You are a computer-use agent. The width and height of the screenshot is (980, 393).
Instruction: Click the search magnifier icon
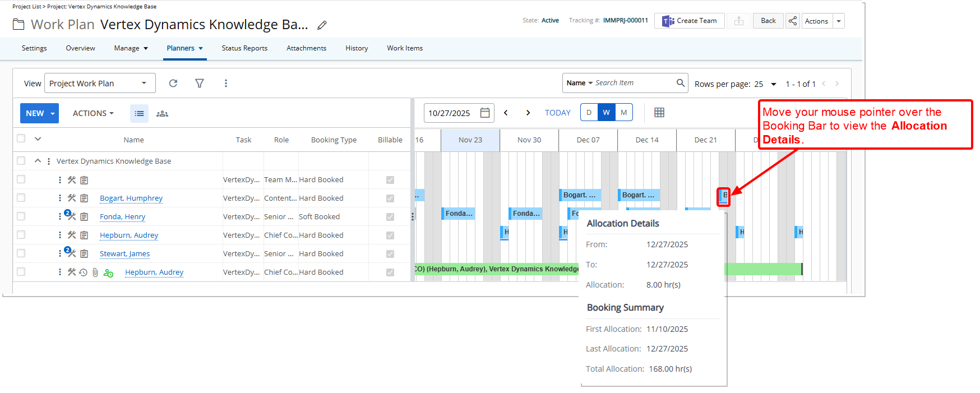tap(680, 83)
